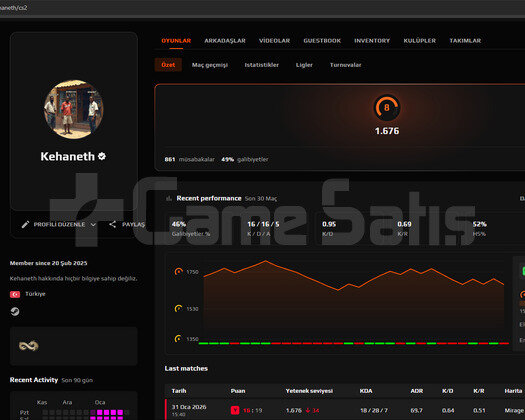Image resolution: width=525 pixels, height=420 pixels.
Task: Click the share icon
Action: [112, 224]
